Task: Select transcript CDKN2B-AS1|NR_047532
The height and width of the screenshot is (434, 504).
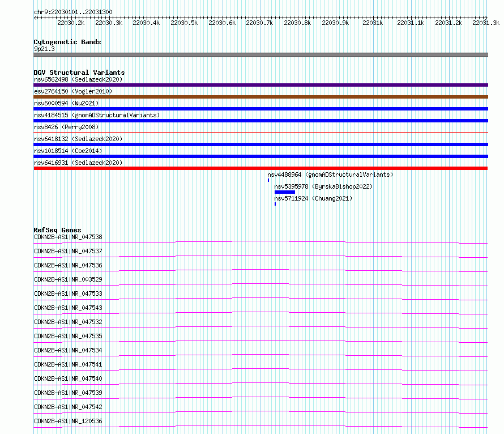Action: (x=68, y=322)
